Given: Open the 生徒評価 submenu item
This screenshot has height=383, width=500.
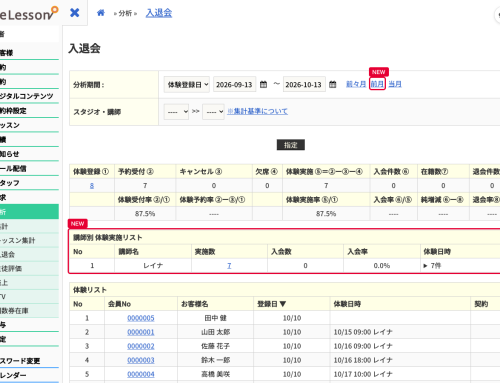Looking at the screenshot, I should coord(29,268).
